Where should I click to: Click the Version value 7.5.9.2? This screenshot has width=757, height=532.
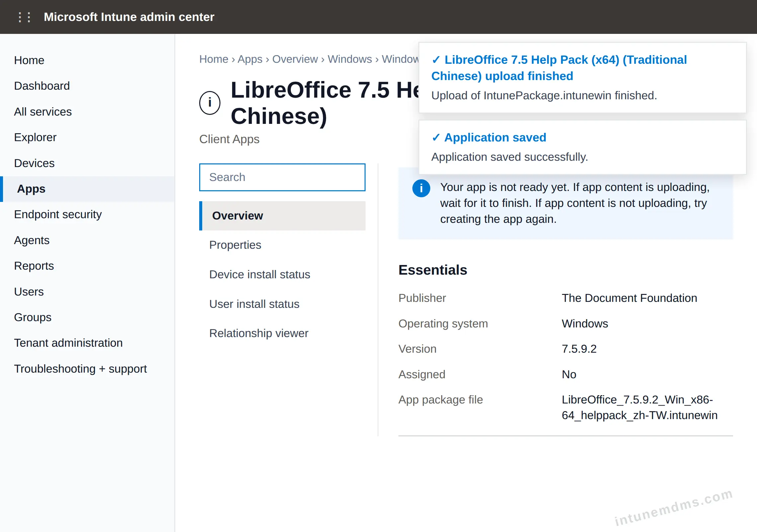coord(579,349)
